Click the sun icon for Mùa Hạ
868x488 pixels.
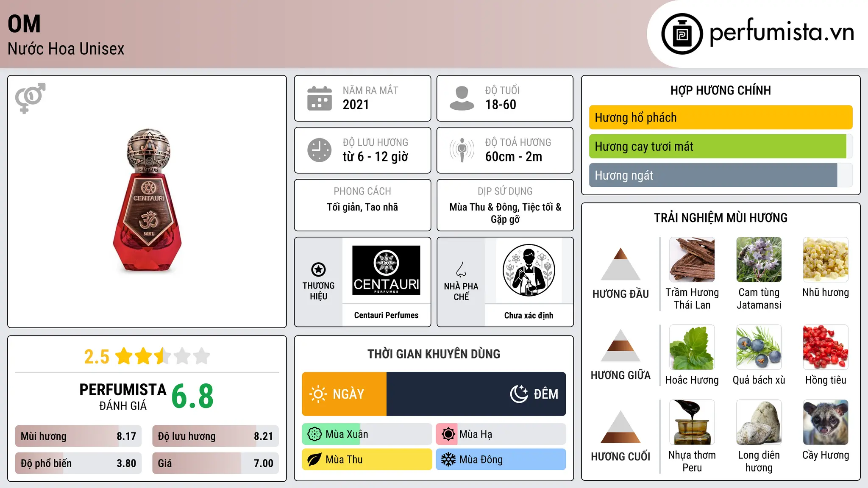448,434
